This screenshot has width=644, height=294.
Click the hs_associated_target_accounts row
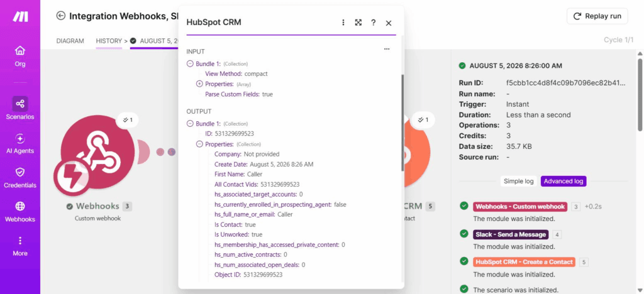pyautogui.click(x=258, y=194)
